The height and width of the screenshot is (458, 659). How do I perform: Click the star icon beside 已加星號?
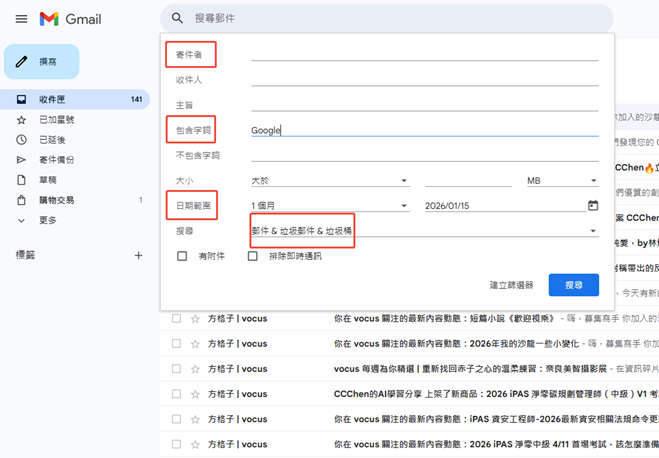click(21, 120)
